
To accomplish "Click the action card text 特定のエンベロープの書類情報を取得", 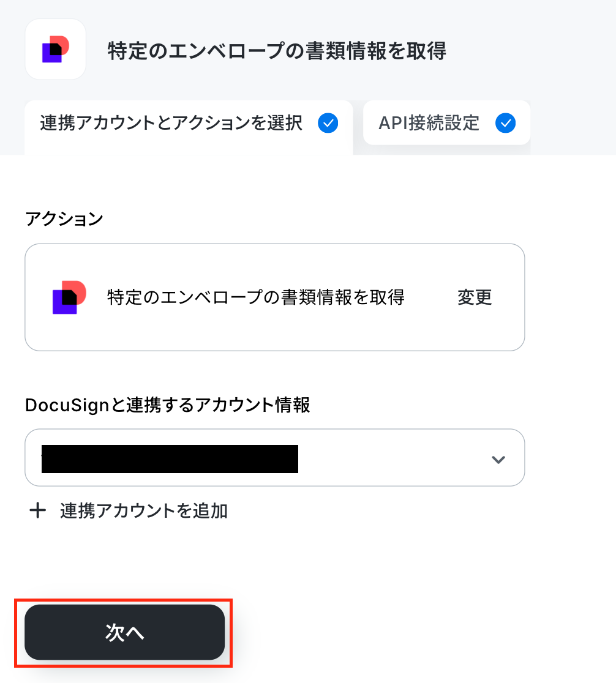I will pos(256,297).
